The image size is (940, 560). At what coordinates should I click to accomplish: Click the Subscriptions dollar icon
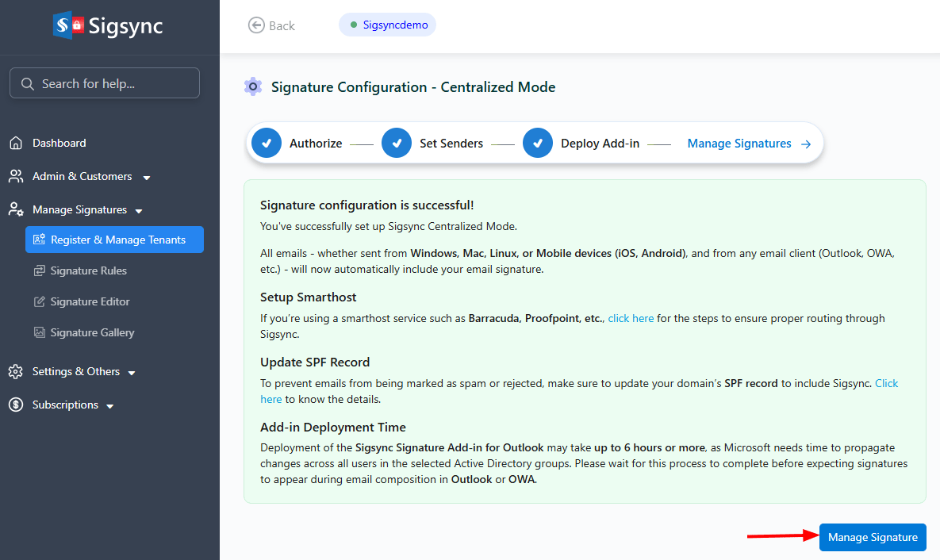[x=16, y=405]
